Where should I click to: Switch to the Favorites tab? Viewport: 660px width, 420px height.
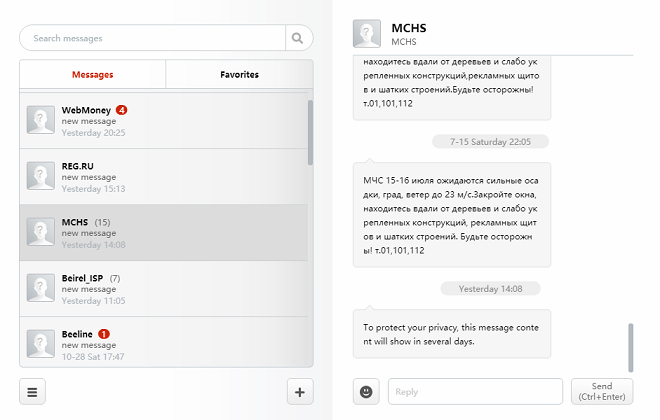click(240, 74)
